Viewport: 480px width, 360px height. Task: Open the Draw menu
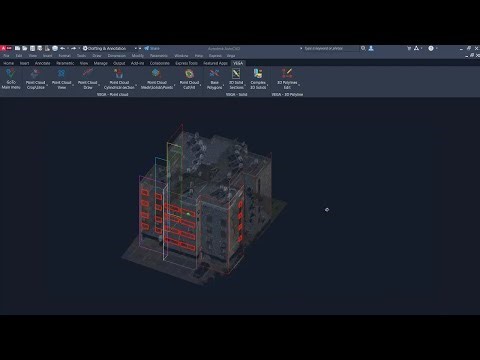97,56
